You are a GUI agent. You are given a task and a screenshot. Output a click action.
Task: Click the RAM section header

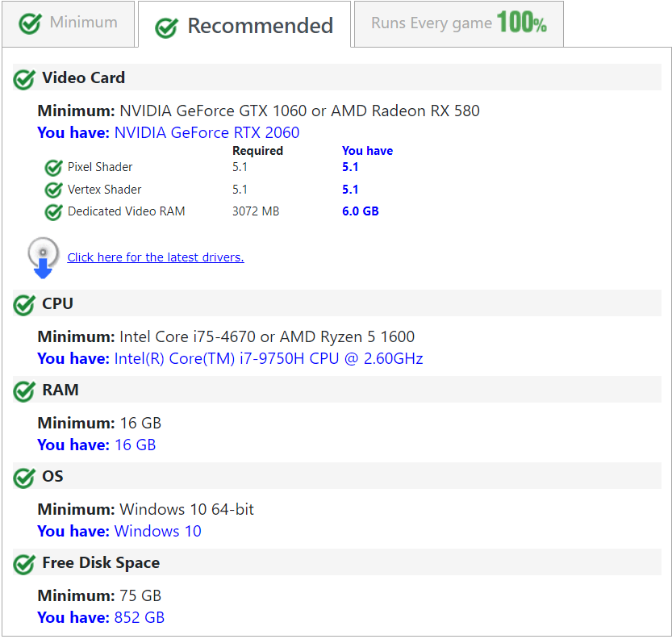(337, 389)
